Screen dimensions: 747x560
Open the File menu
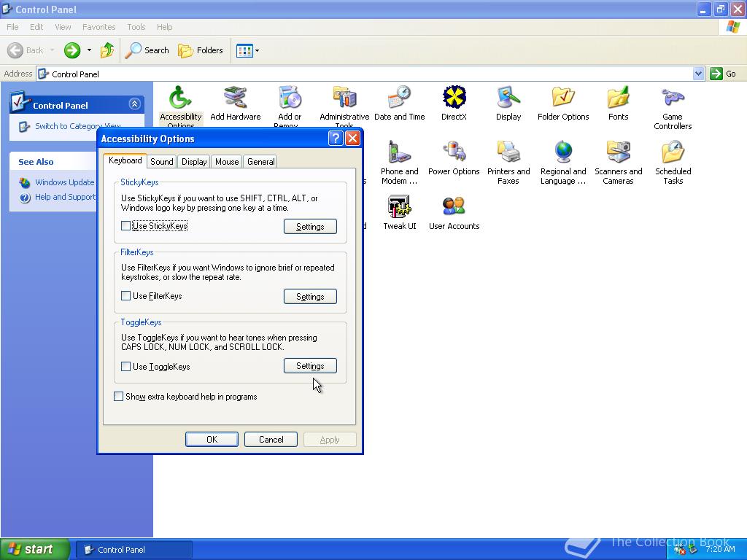[x=12, y=27]
